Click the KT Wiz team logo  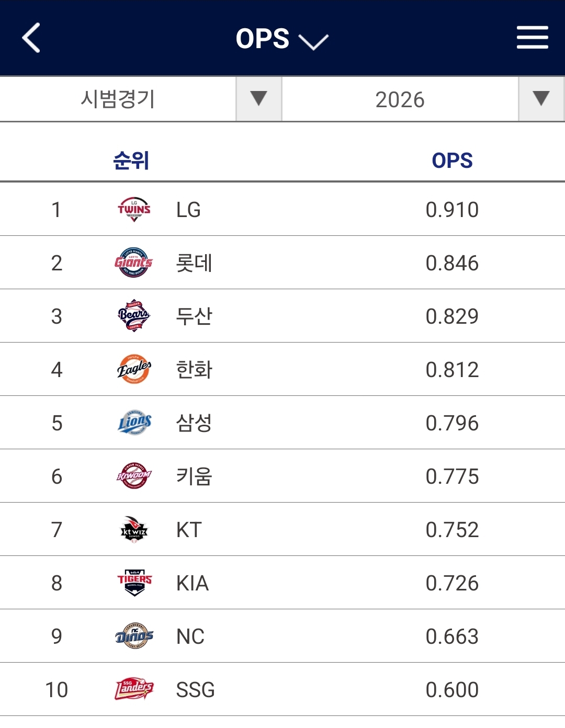click(134, 529)
